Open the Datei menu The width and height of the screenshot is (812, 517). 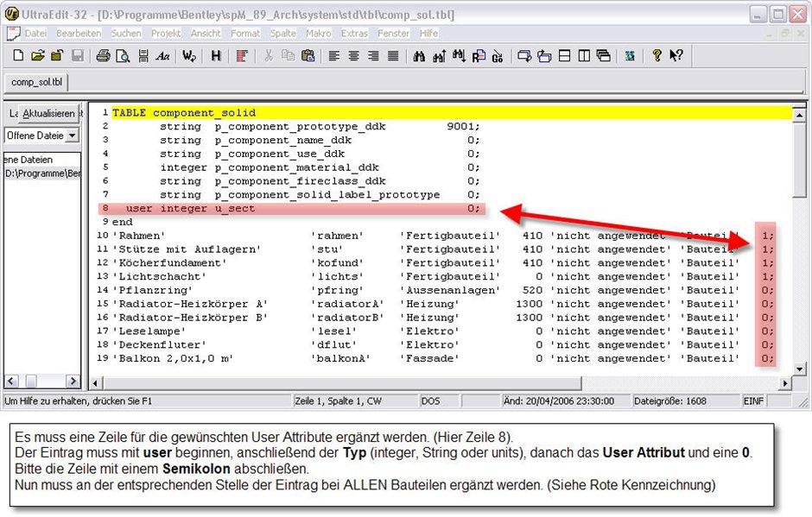click(x=35, y=33)
